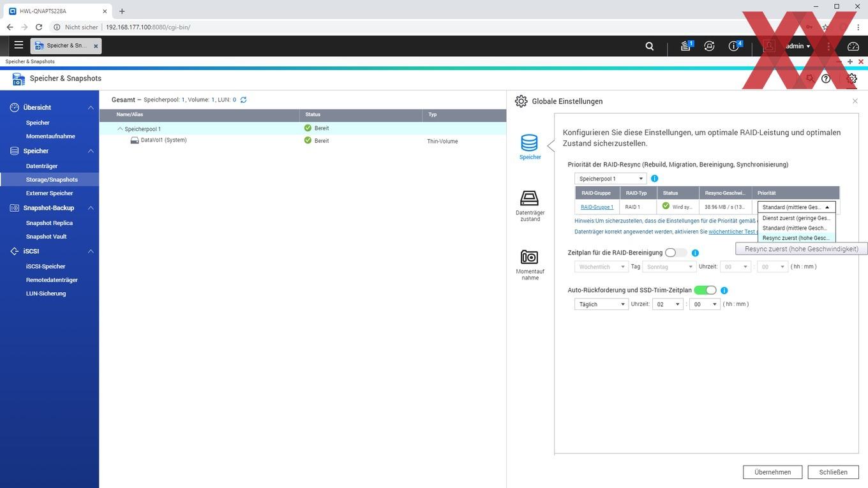The width and height of the screenshot is (868, 488).
Task: Open the dashboard gauge icon
Action: 853,46
